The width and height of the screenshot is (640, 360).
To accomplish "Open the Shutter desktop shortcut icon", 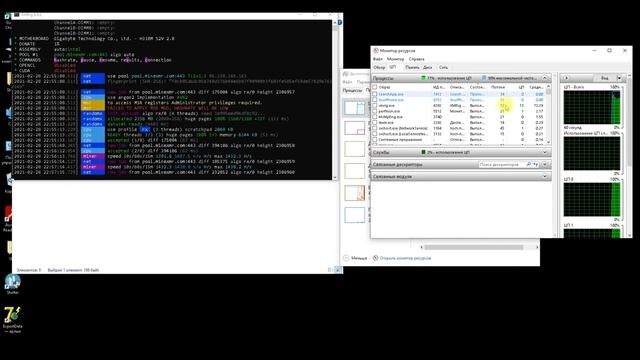I will (x=12, y=282).
